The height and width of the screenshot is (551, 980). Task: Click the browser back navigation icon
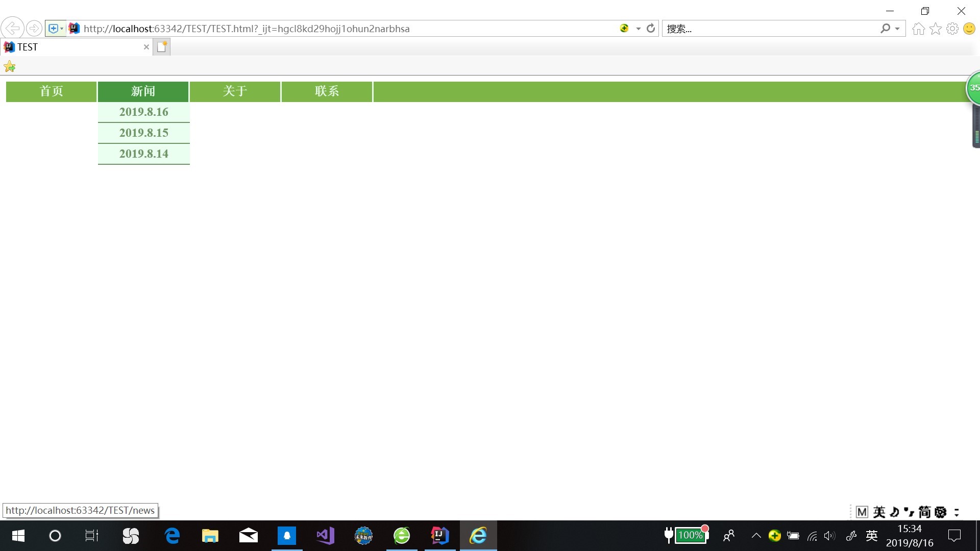click(13, 28)
